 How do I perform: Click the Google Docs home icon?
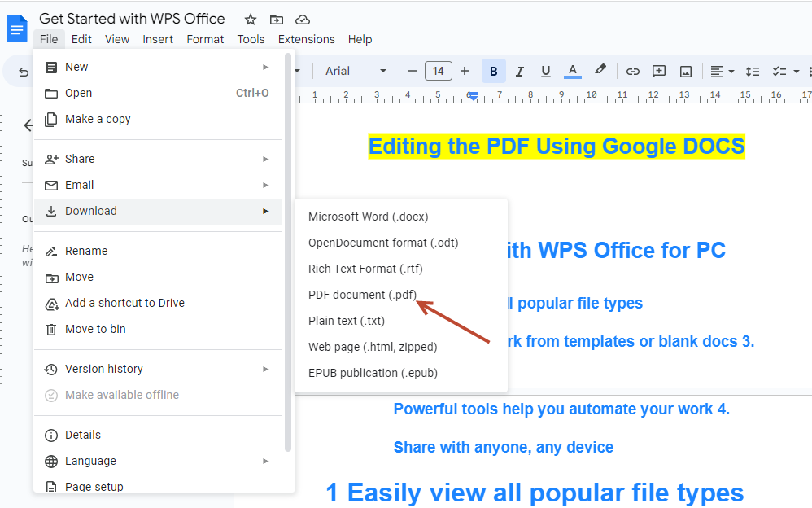[16, 28]
